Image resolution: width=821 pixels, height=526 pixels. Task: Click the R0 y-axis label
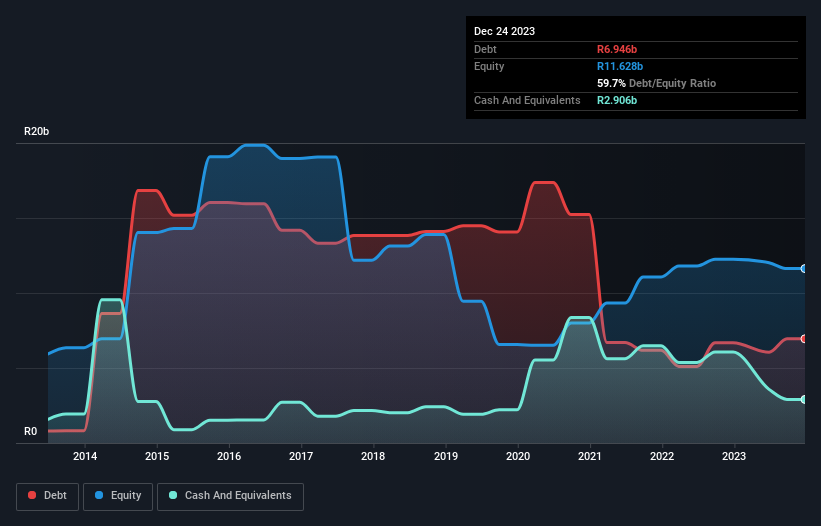pos(30,431)
